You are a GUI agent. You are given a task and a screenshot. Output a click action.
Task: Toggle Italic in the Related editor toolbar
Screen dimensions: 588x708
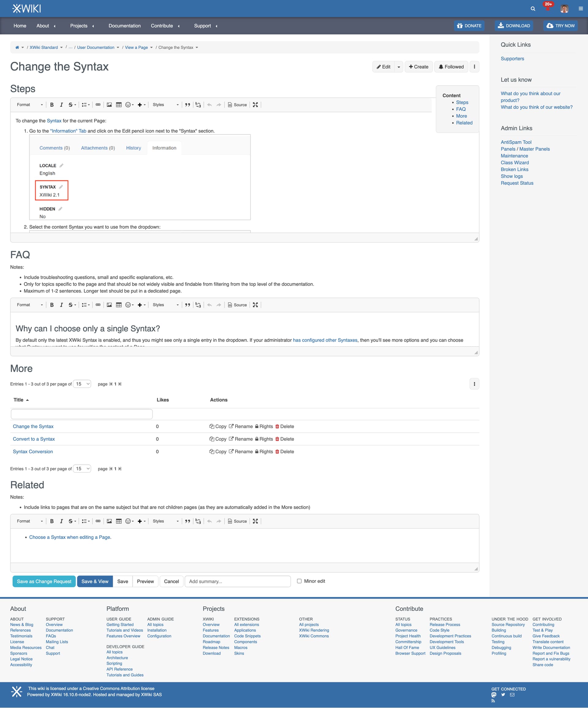[61, 521]
